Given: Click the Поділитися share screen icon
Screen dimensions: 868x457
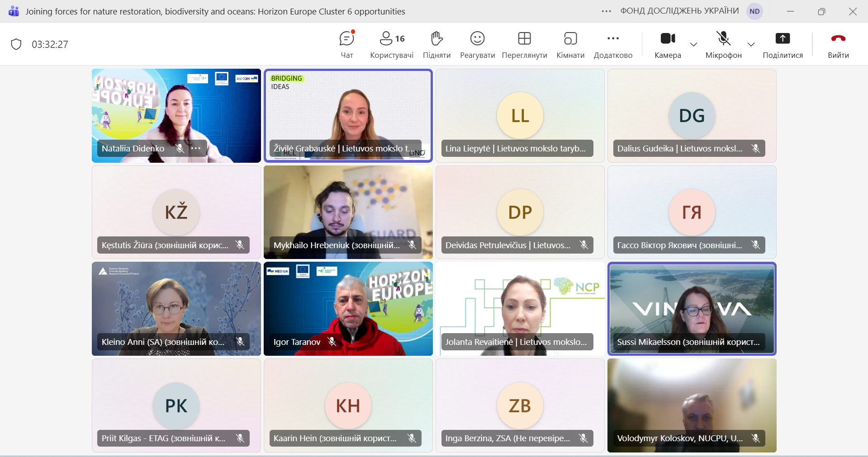Looking at the screenshot, I should point(783,39).
